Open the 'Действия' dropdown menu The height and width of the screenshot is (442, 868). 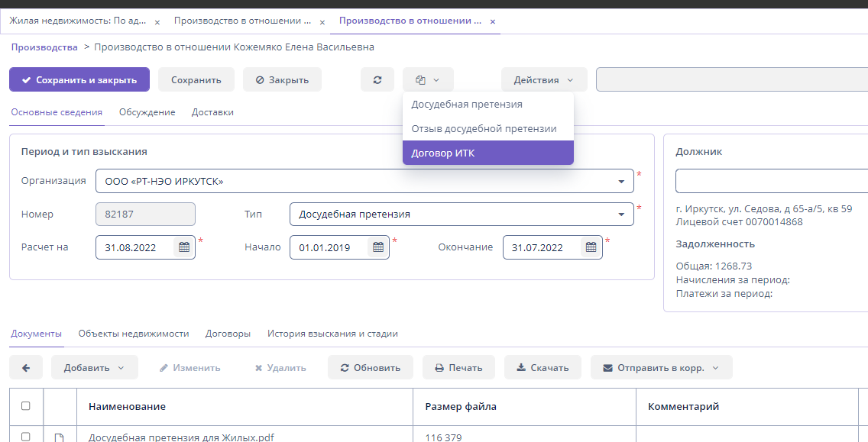coord(543,80)
